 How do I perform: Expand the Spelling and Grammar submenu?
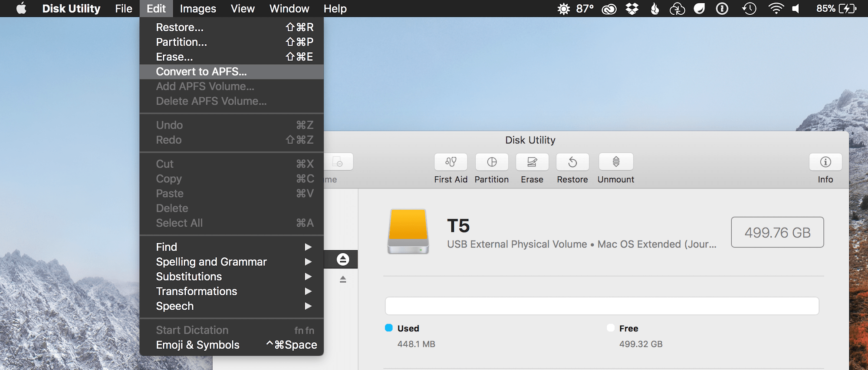coord(232,262)
